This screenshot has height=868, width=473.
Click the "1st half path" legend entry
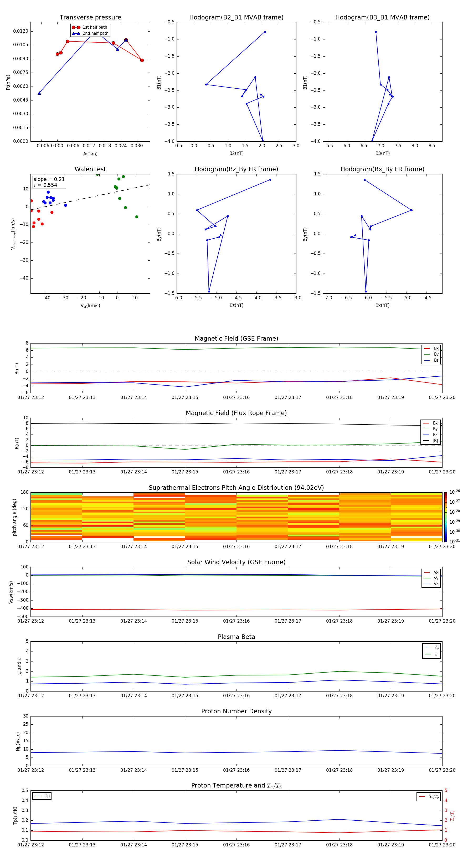[90, 27]
